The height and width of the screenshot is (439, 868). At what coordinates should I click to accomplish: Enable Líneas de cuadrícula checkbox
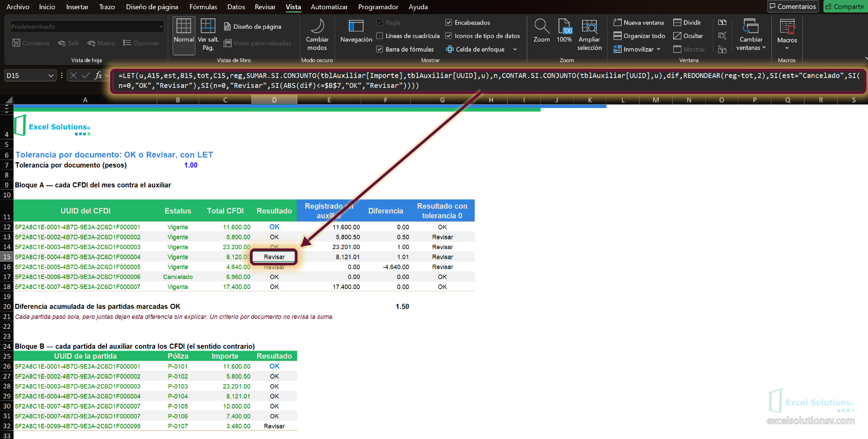[380, 36]
